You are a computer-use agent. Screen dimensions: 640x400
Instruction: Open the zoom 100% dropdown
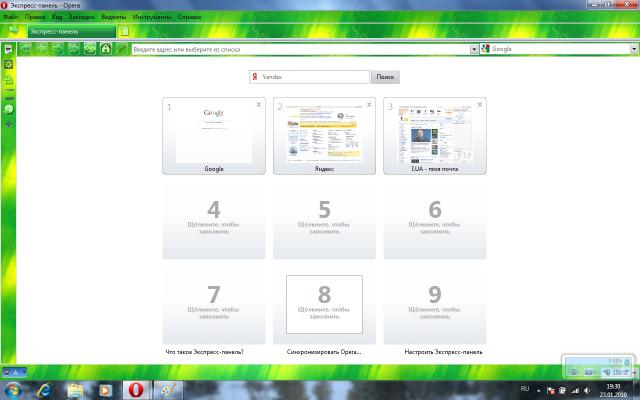click(617, 372)
